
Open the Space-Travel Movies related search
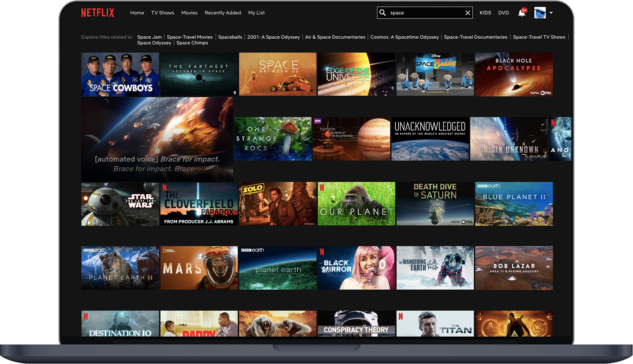pos(190,37)
